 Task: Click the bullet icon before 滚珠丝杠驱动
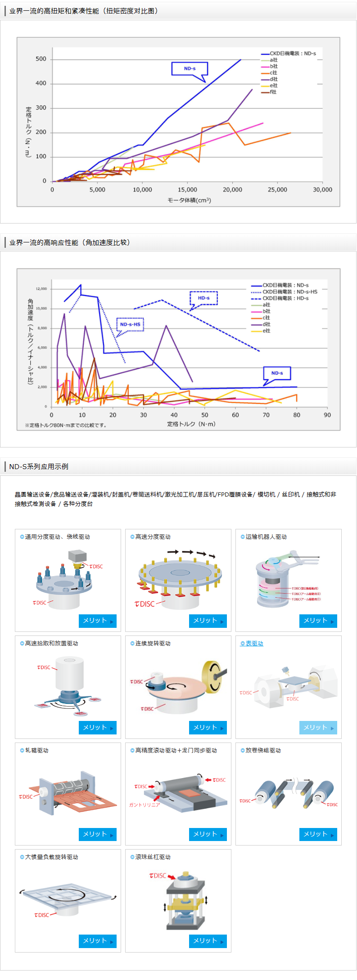(x=132, y=857)
